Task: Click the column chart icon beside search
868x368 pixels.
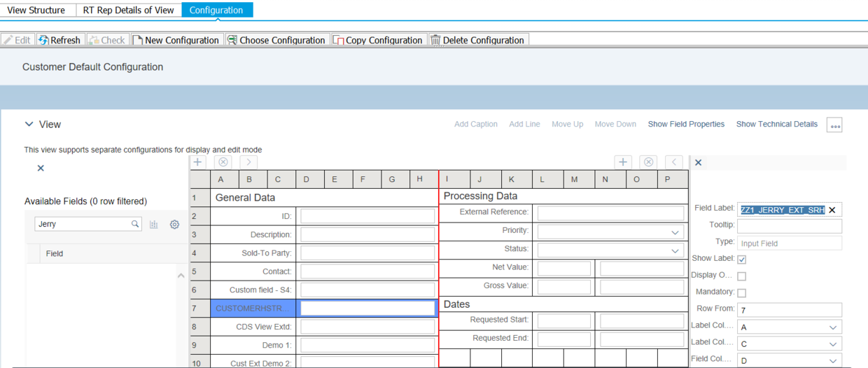Action: coord(153,225)
